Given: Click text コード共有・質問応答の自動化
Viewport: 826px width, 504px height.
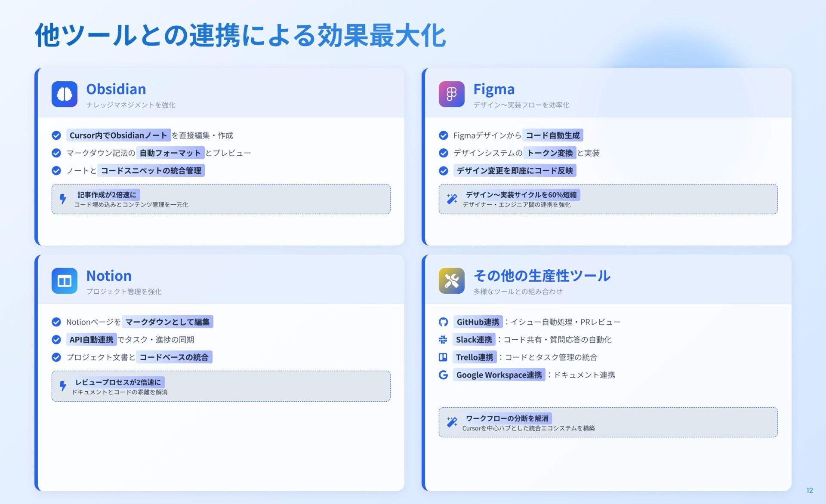Looking at the screenshot, I should pyautogui.click(x=558, y=340).
